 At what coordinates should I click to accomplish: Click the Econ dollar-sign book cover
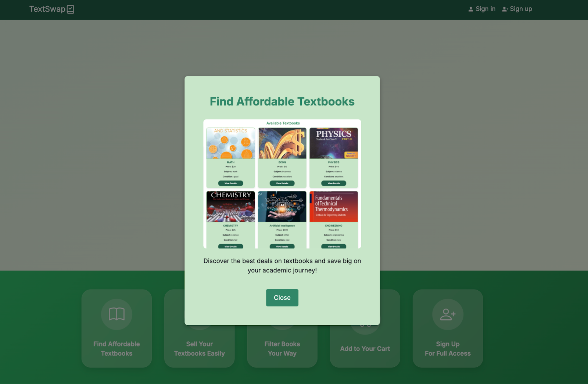tap(282, 143)
